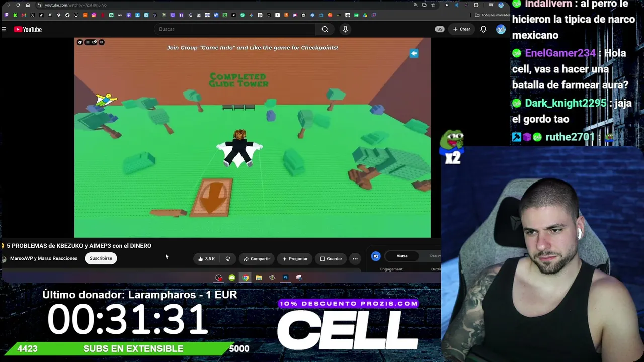Open File Explorer from the taskbar
Image resolution: width=644 pixels, height=362 pixels.
(259, 278)
